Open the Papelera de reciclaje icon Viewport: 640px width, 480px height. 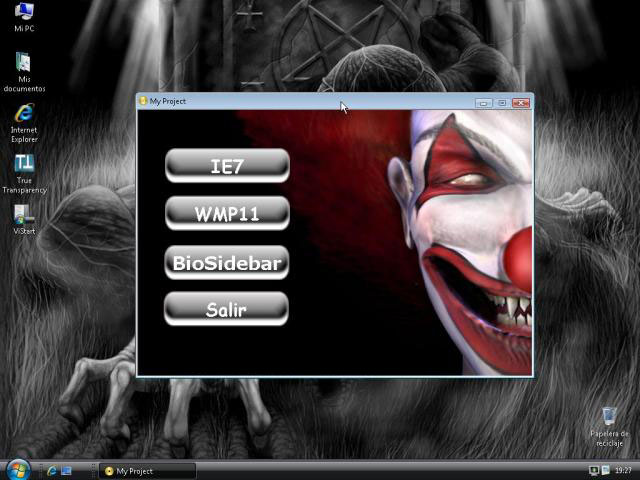click(x=609, y=427)
